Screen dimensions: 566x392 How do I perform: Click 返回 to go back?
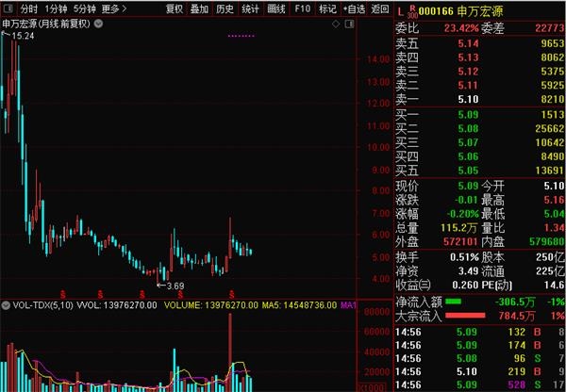coord(380,8)
